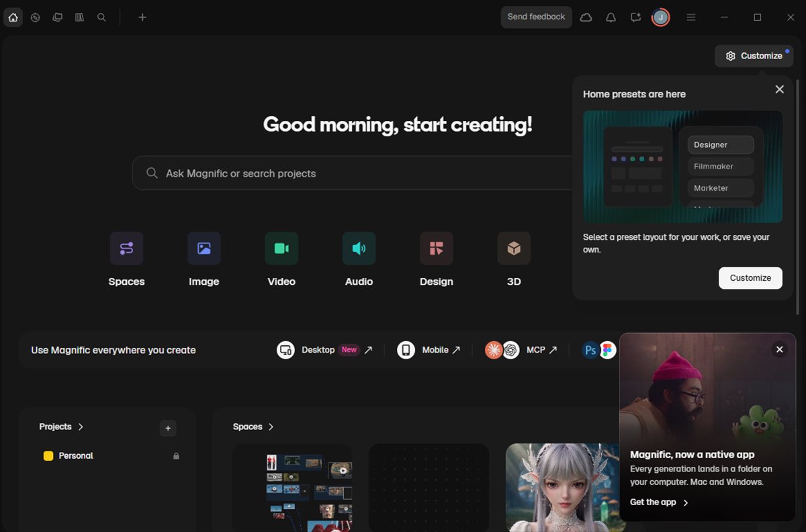806x532 pixels.
Task: Click the Figma icon
Action: click(x=608, y=350)
